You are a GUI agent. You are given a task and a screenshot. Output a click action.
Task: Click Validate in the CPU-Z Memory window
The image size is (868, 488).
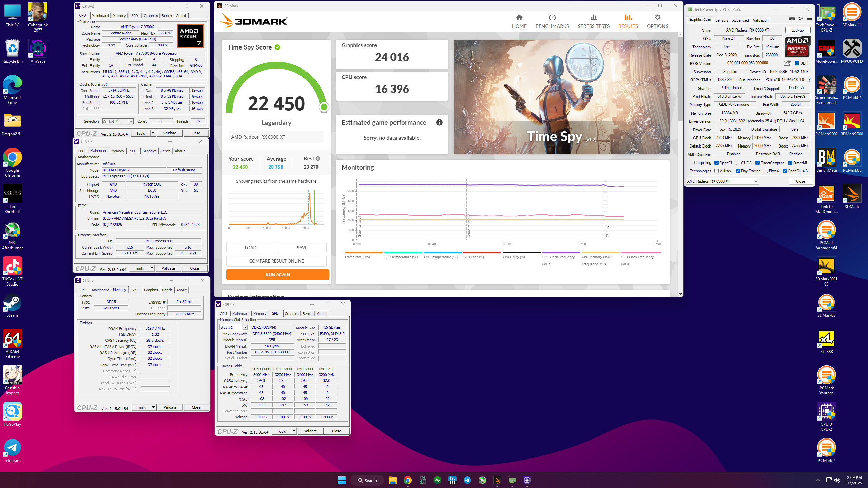tap(170, 407)
